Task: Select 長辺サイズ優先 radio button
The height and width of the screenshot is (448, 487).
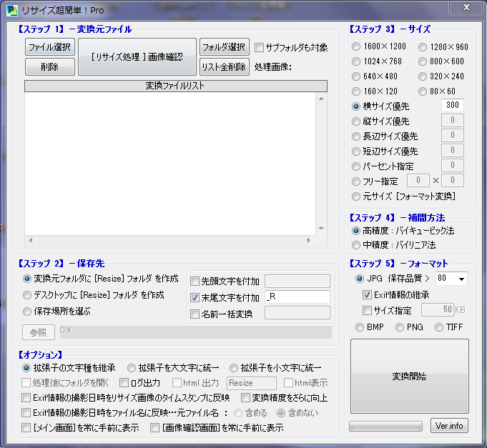Action: click(356, 136)
